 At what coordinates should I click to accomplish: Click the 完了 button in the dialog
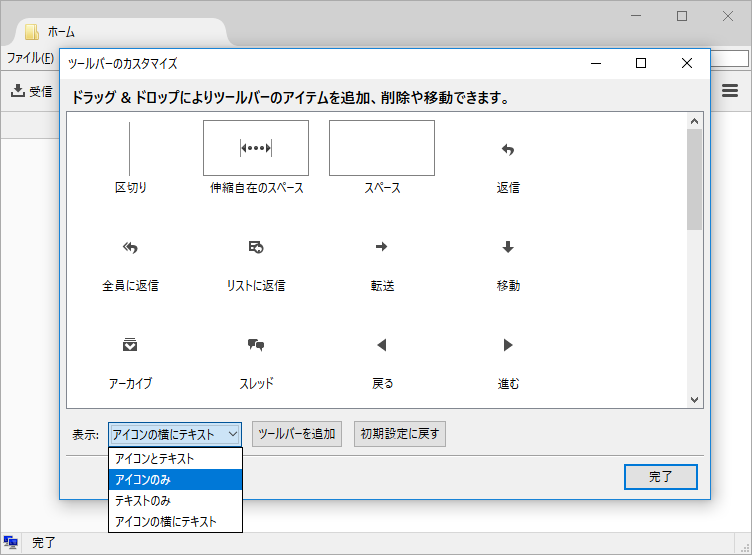[661, 477]
